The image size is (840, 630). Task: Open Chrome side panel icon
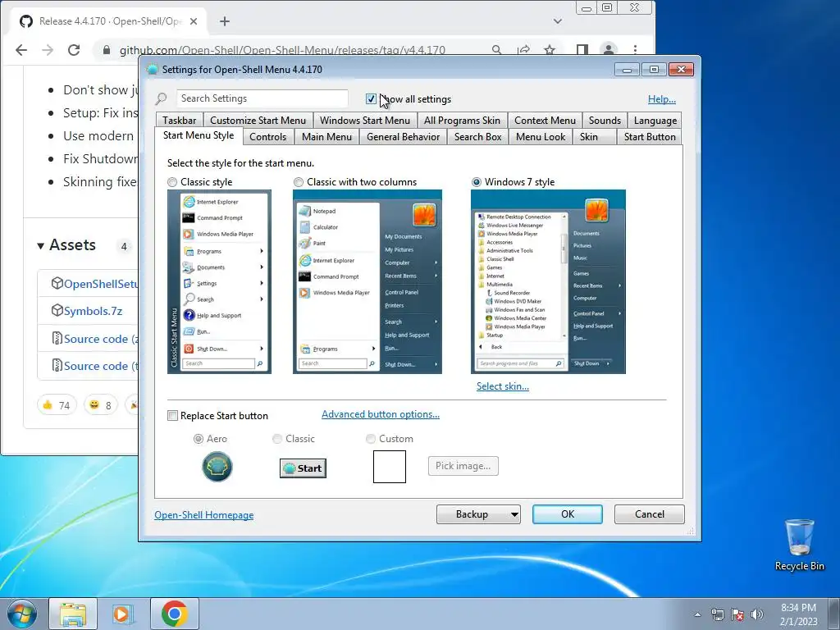tap(582, 50)
